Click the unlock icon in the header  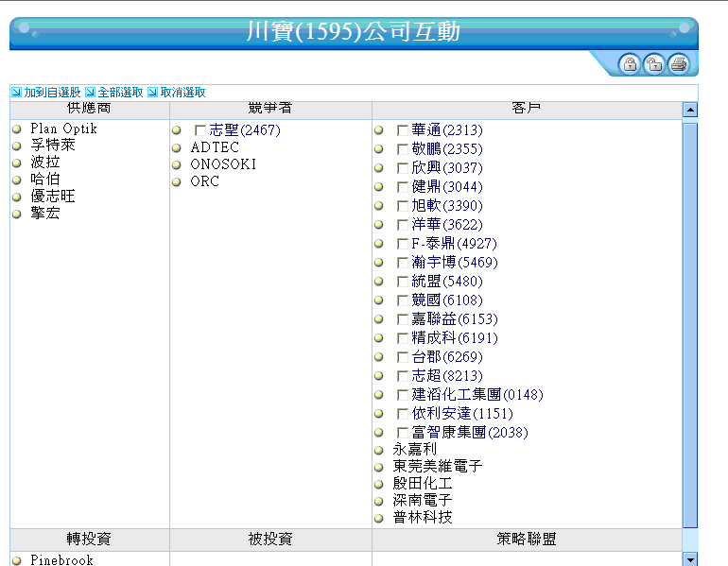click(654, 64)
